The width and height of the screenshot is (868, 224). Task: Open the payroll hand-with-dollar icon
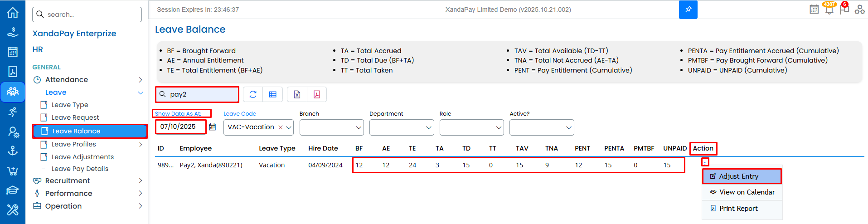pos(13,32)
